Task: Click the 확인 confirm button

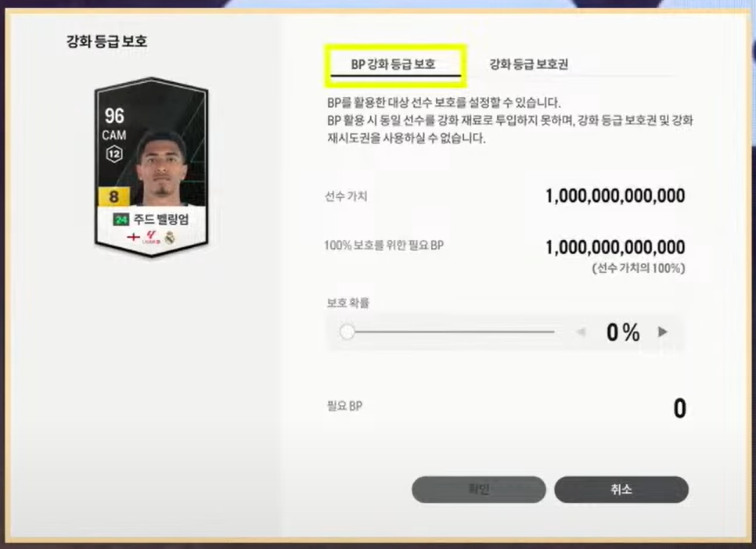Action: (479, 490)
